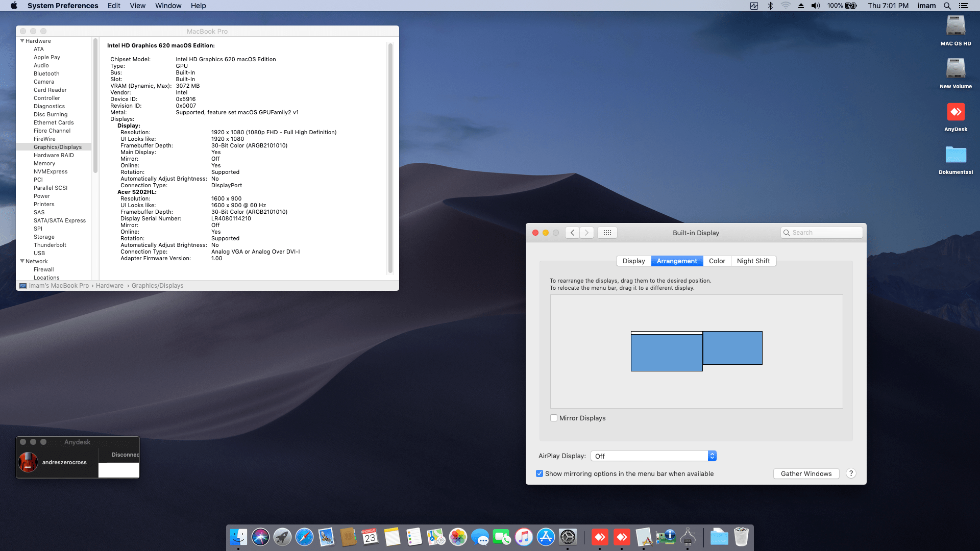
Task: Launch the AnyDesk icon in the Dock
Action: pos(600,537)
